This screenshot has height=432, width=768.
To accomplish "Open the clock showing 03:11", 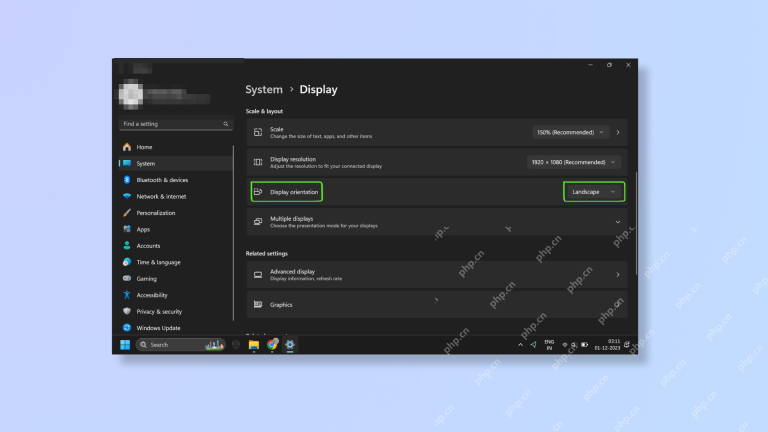I will pos(607,345).
